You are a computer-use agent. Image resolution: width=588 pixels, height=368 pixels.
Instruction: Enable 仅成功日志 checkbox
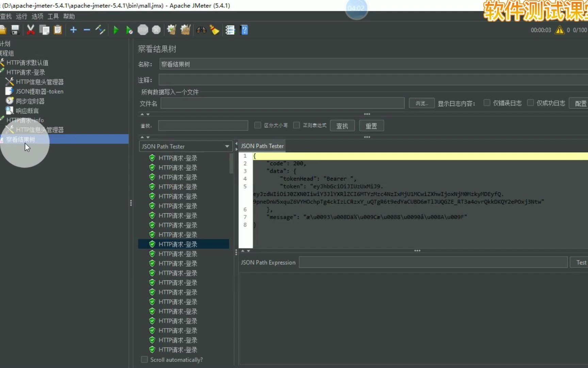point(530,103)
